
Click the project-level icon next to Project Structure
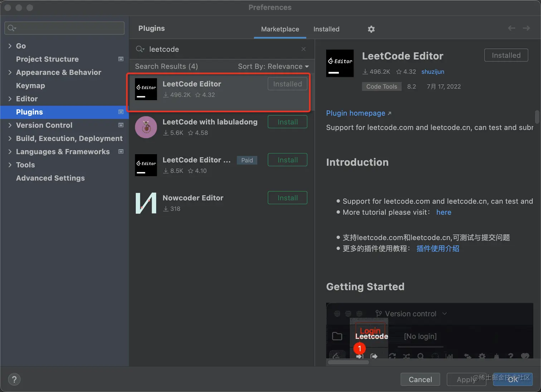(x=121, y=59)
